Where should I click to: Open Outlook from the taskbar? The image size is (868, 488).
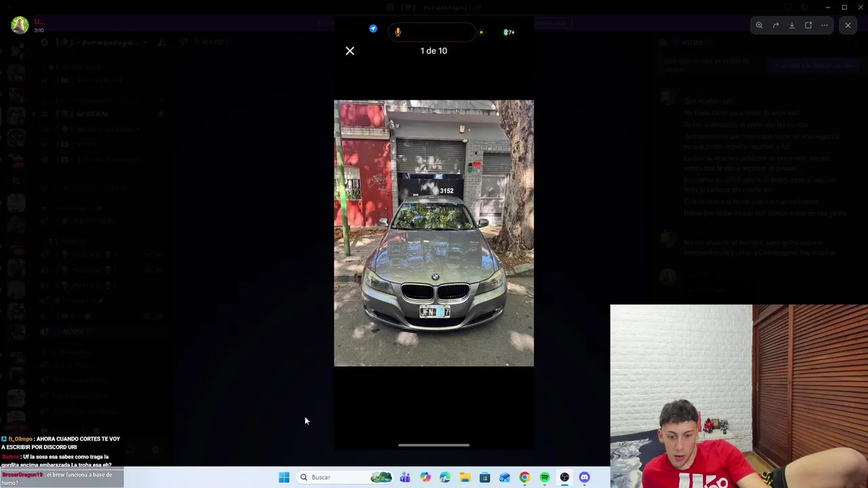[505, 477]
